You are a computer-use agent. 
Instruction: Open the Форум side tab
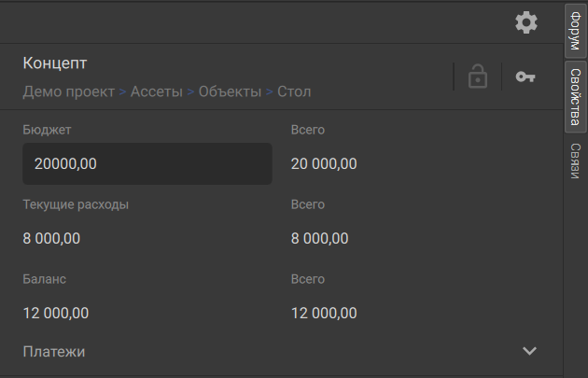click(x=576, y=31)
